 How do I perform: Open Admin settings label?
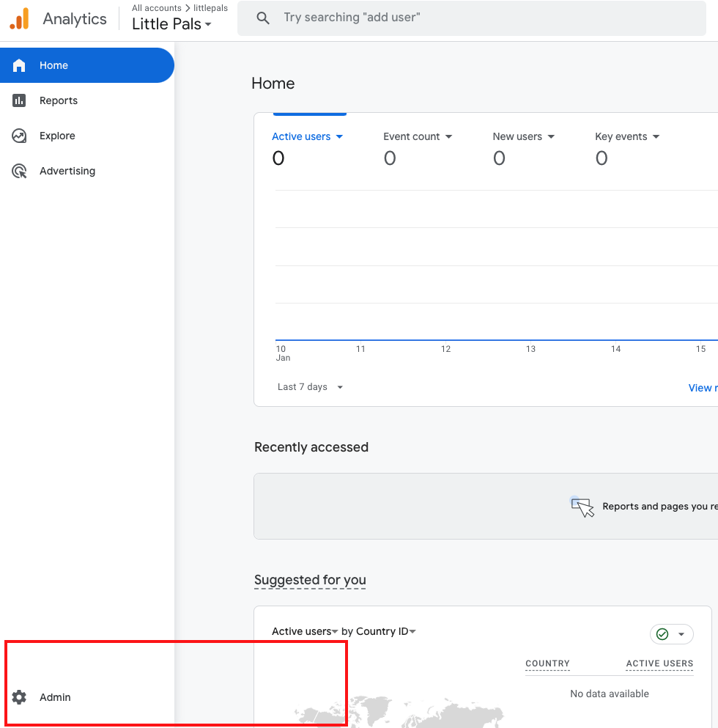[x=55, y=697]
